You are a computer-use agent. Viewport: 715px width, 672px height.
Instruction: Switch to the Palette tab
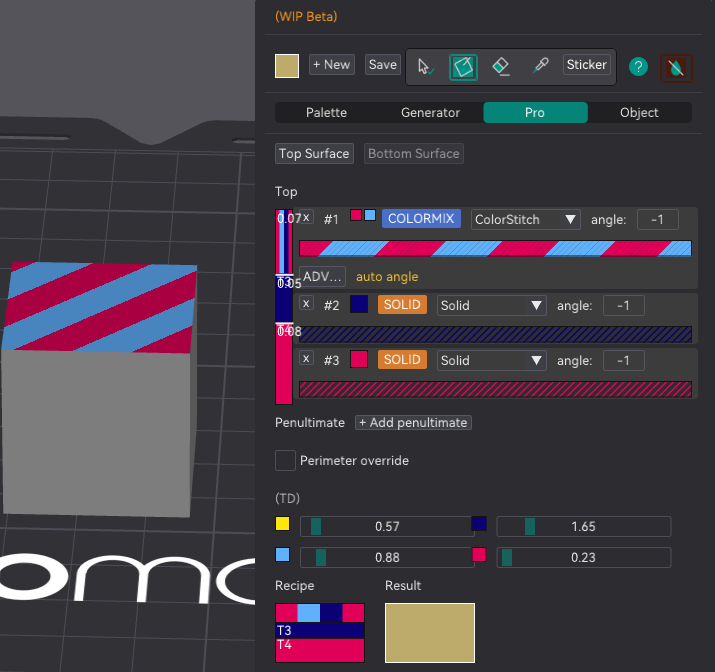click(x=326, y=113)
